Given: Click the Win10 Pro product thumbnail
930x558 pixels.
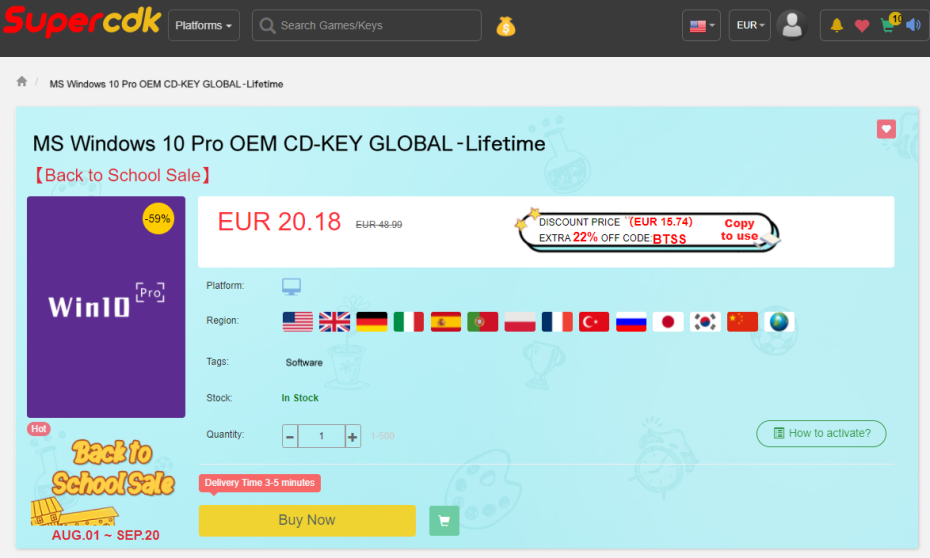Looking at the screenshot, I should coord(106,307).
